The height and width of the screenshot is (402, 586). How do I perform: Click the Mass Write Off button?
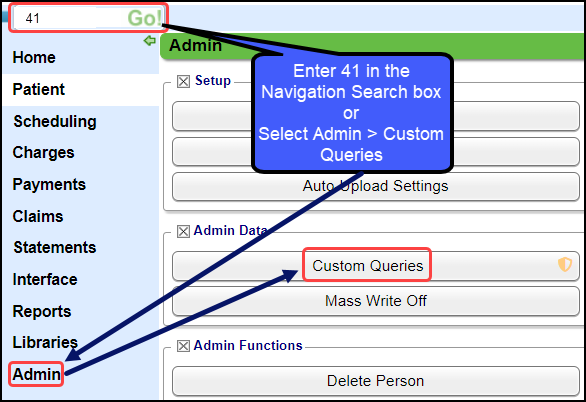pyautogui.click(x=376, y=301)
